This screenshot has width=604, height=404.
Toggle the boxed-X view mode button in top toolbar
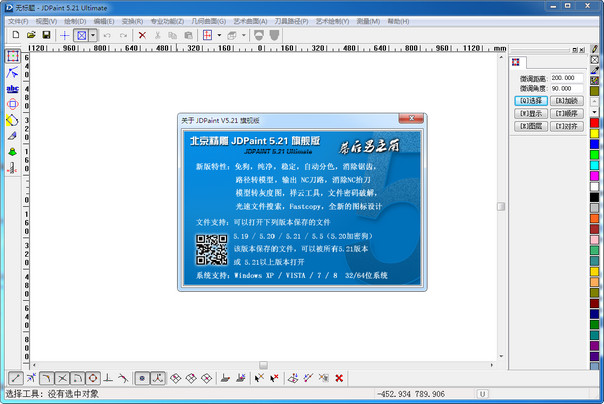(81, 34)
